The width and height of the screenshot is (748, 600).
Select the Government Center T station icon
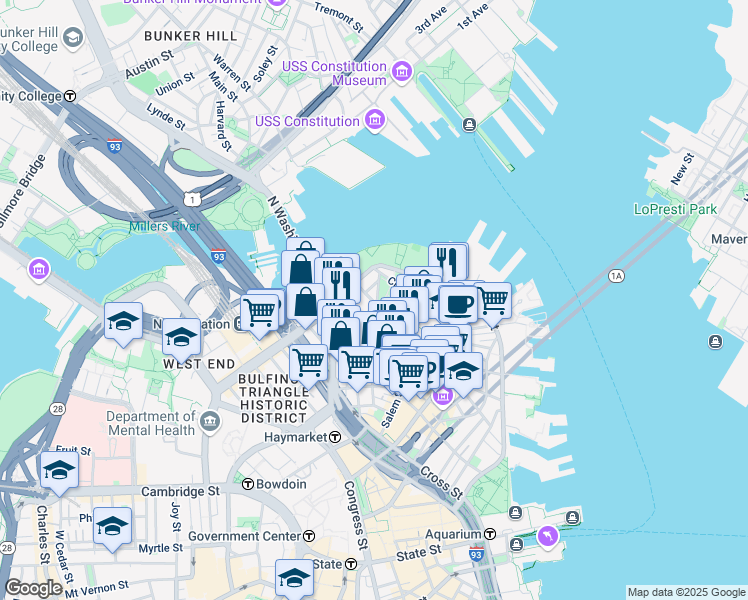pyautogui.click(x=309, y=536)
